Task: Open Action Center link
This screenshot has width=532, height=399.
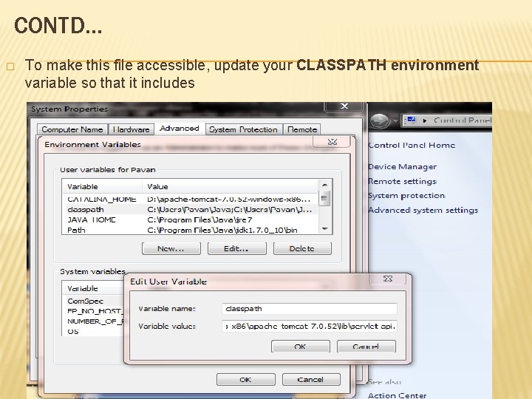Action: click(398, 395)
